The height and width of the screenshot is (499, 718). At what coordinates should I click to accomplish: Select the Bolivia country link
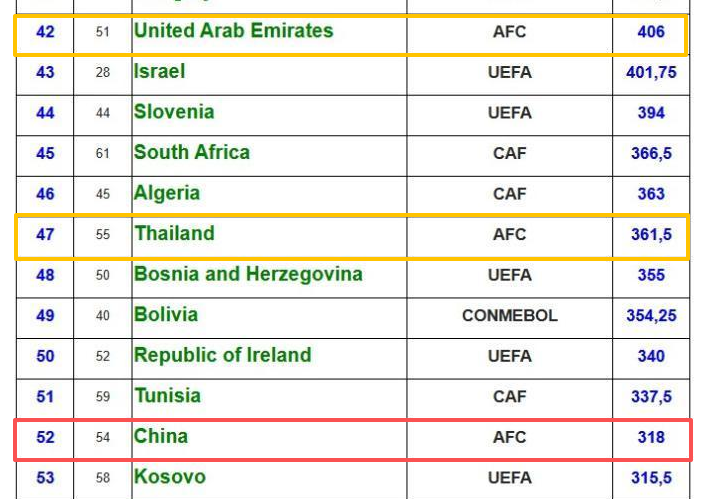click(x=166, y=315)
